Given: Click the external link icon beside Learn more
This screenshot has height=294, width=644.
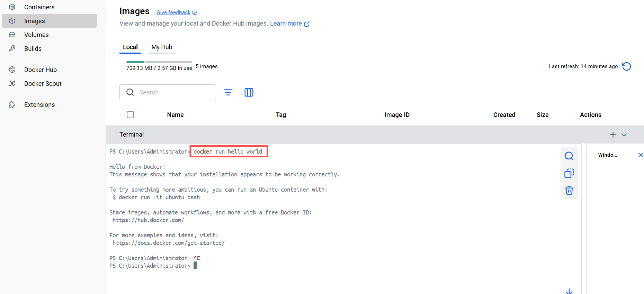Looking at the screenshot, I should [x=307, y=24].
